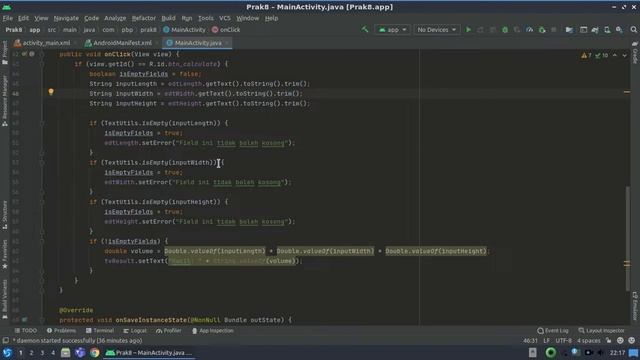Image resolution: width=640 pixels, height=360 pixels.
Task: Open the Layout Inspector
Action: (x=602, y=331)
